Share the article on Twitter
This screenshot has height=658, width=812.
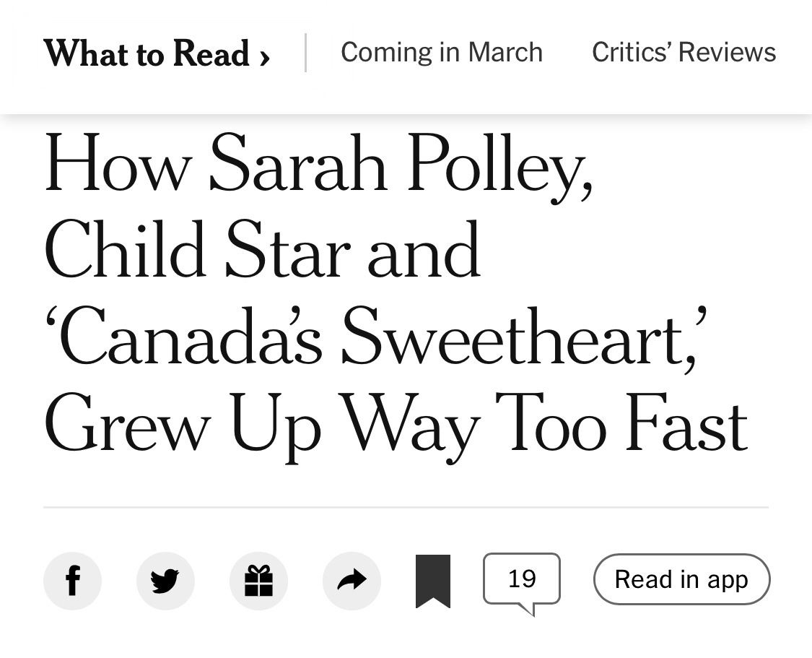165,581
